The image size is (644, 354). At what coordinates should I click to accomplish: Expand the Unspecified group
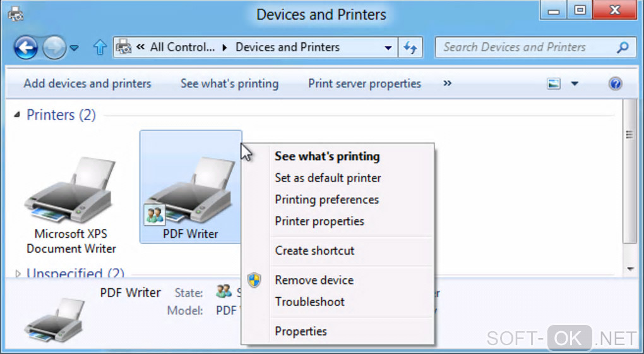18,274
